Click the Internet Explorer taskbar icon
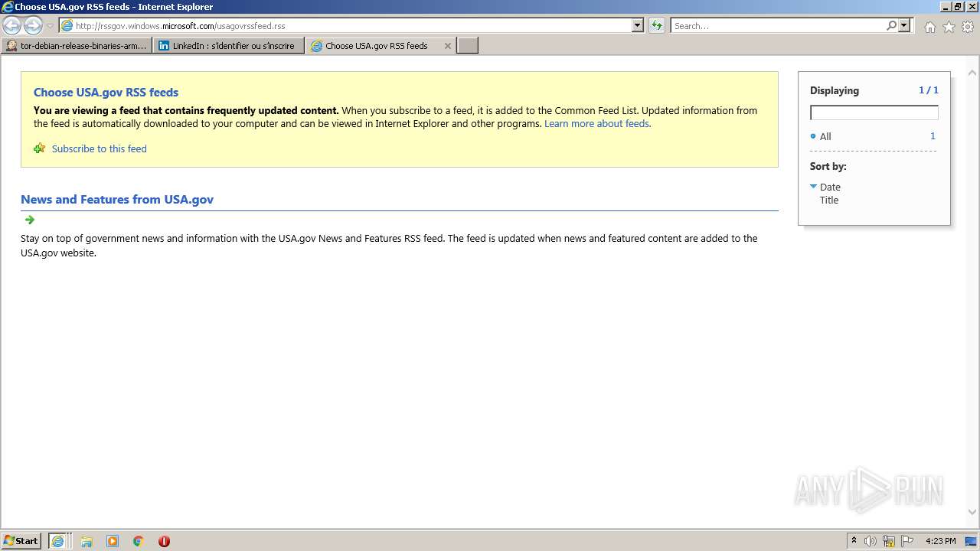The width and height of the screenshot is (980, 551). pyautogui.click(x=58, y=541)
